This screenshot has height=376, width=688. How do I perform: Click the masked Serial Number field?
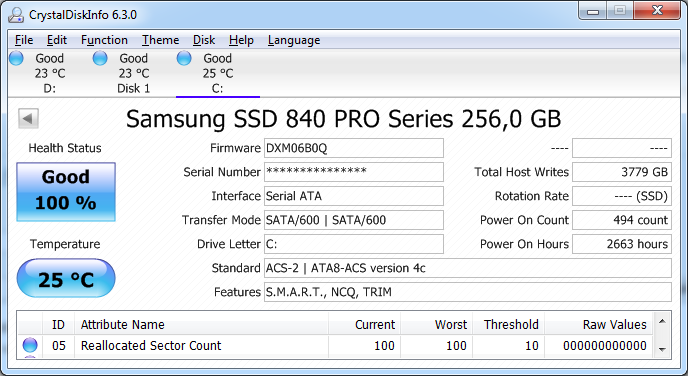pos(354,172)
